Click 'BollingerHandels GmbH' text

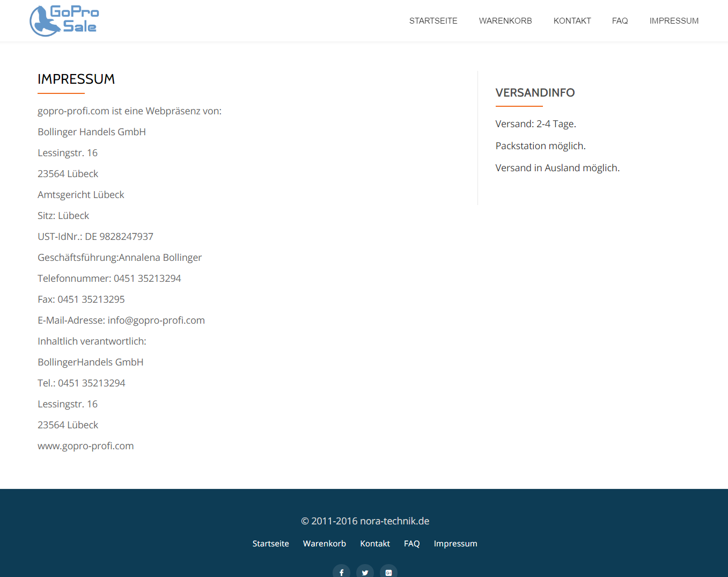pos(91,362)
